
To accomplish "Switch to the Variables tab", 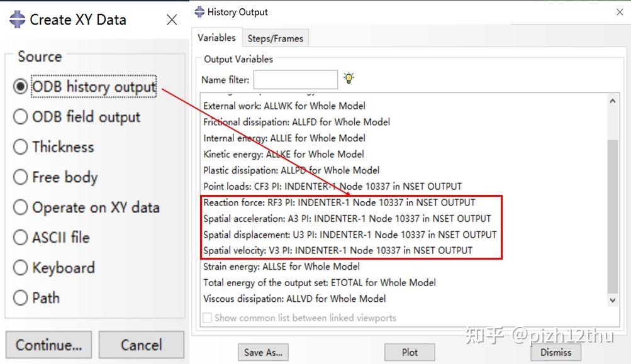I will pos(217,38).
